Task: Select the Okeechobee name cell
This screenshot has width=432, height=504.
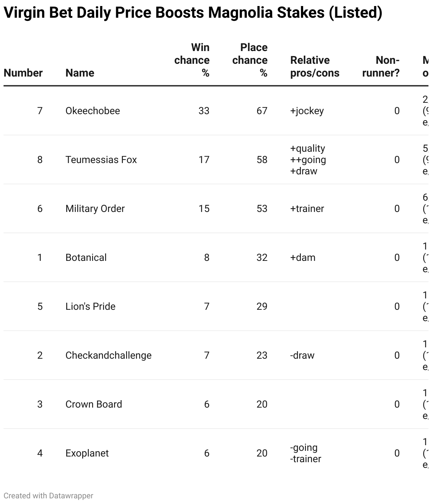Action: [x=93, y=111]
